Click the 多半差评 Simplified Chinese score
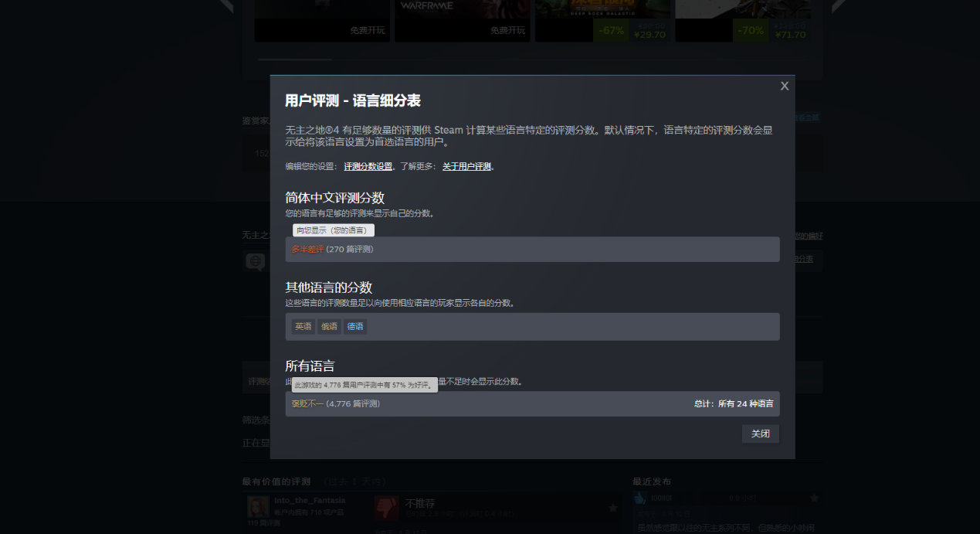Image resolution: width=980 pixels, height=534 pixels. click(x=307, y=250)
